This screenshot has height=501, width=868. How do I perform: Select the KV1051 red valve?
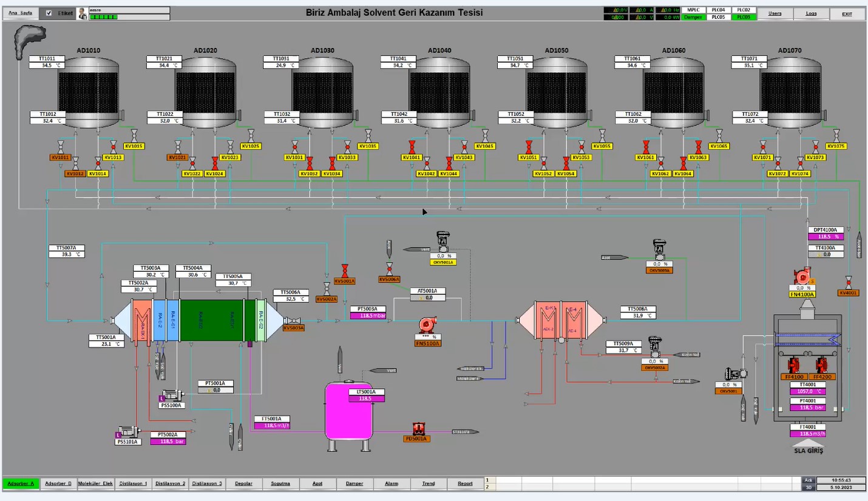pos(529,146)
